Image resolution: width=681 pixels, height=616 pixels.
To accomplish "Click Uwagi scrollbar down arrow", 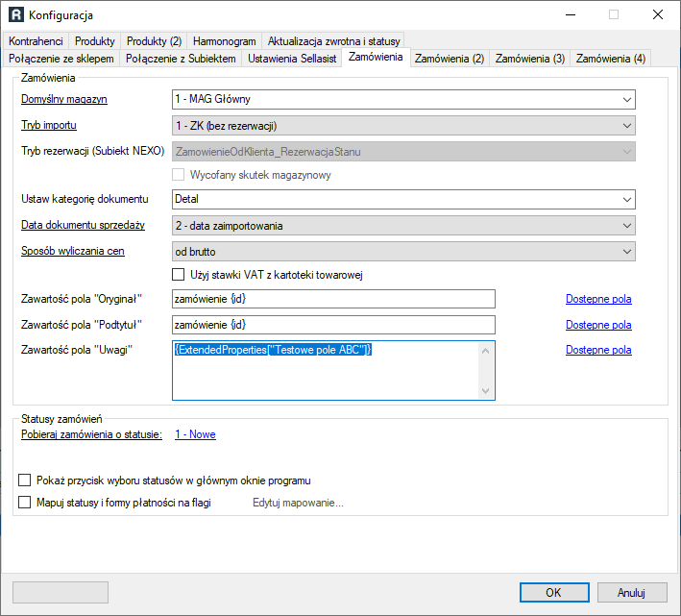I will pos(486,391).
